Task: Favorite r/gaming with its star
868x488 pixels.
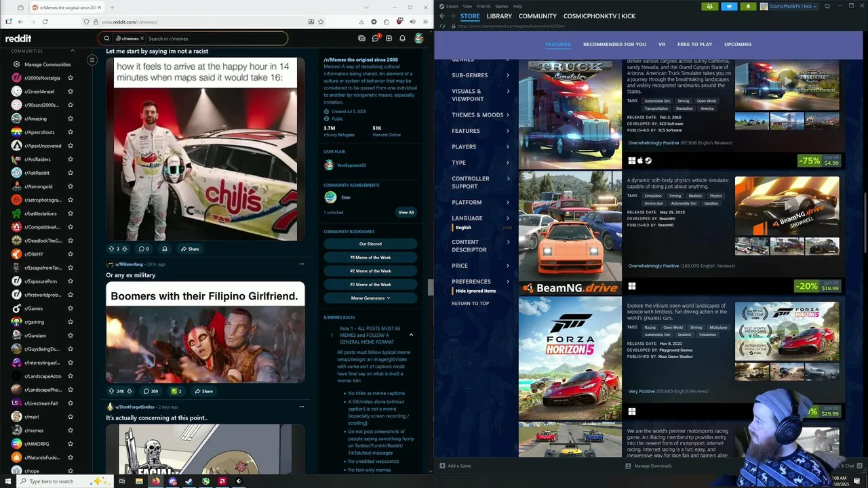Action: tap(71, 322)
